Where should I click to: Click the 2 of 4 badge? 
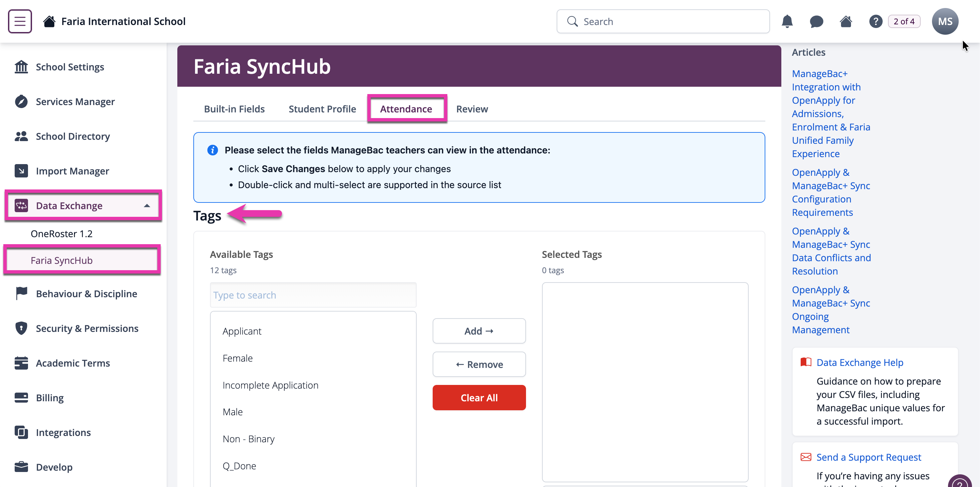(904, 21)
